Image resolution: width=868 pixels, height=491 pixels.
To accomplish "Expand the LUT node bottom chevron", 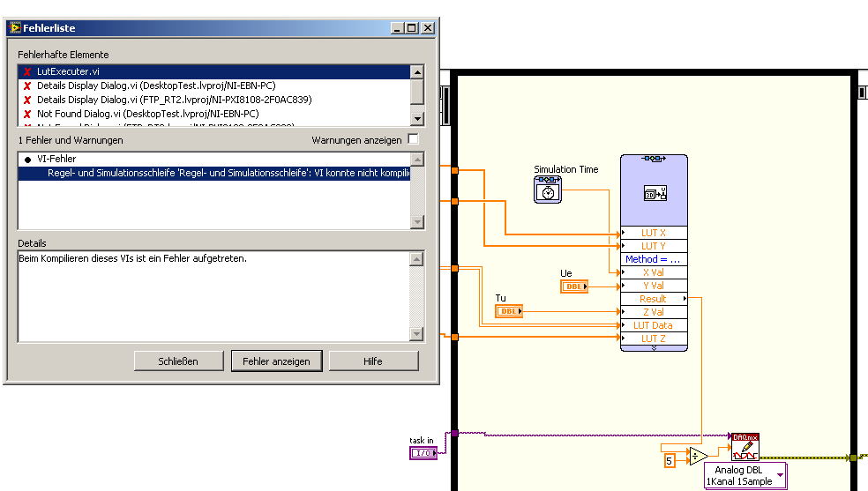I will pyautogui.click(x=654, y=348).
